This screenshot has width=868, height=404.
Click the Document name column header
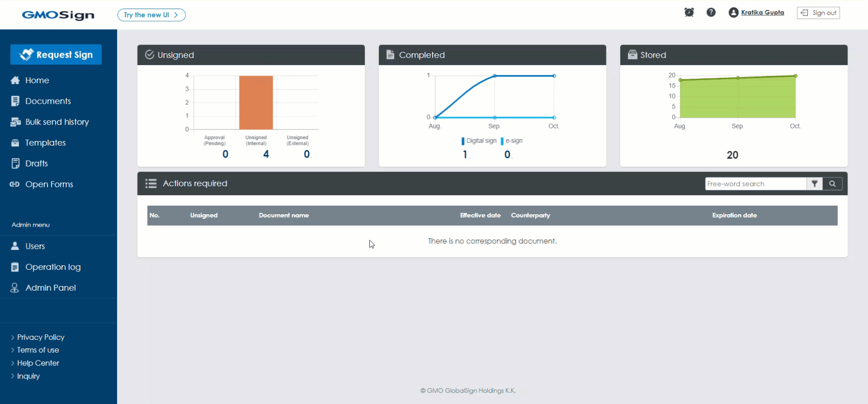click(284, 215)
